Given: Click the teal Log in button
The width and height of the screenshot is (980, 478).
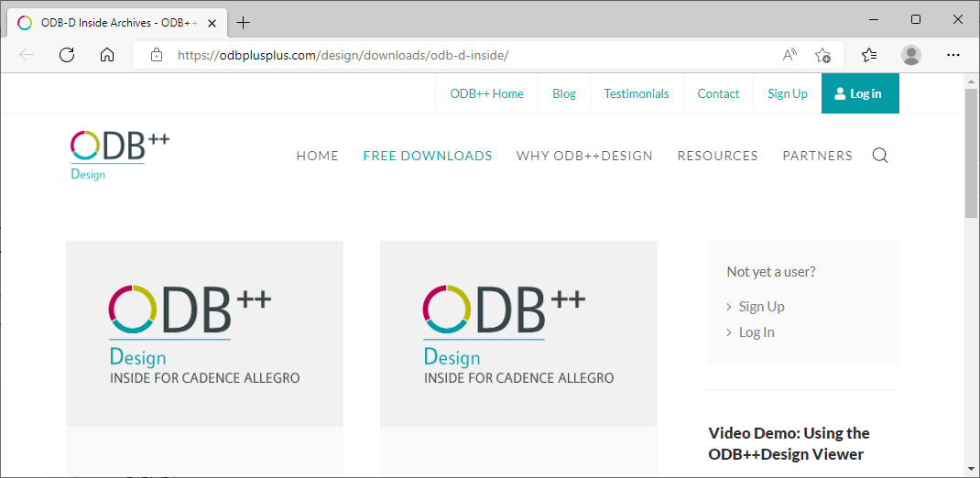Looking at the screenshot, I should [x=860, y=93].
